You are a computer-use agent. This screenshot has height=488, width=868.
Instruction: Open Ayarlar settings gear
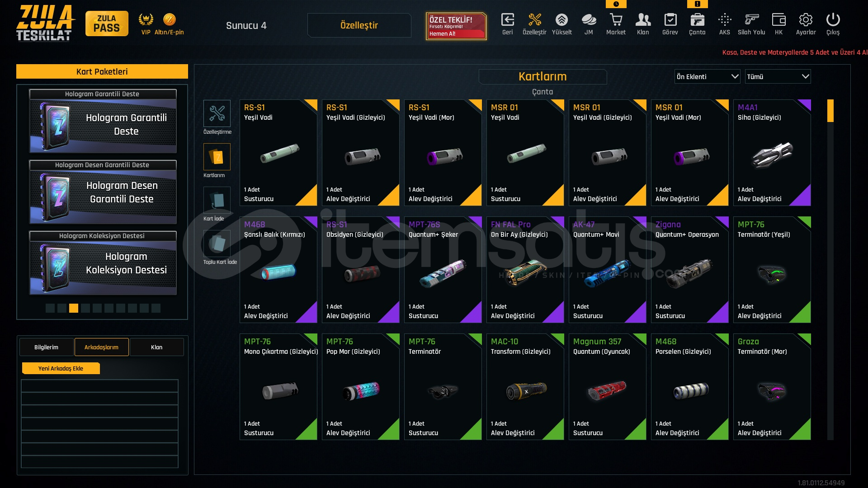click(x=806, y=20)
